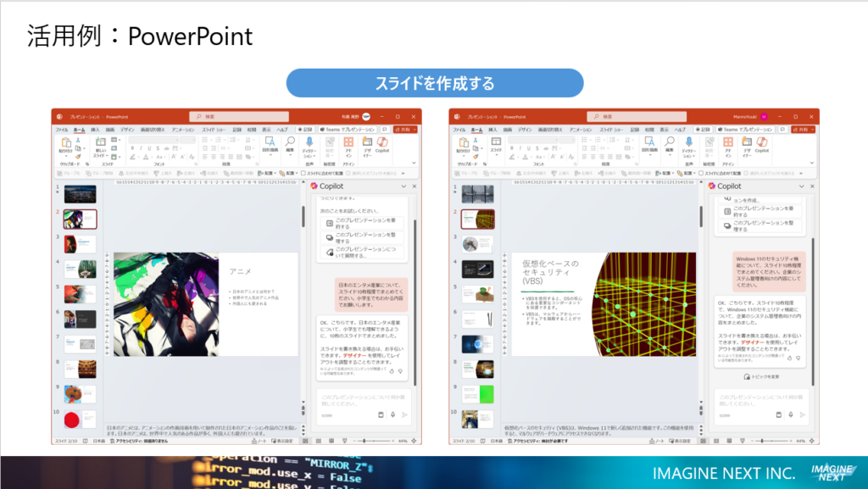Viewport: 868px width, 489px height.
Task: Toggle the Notes pane in left window status bar
Action: pos(258,441)
